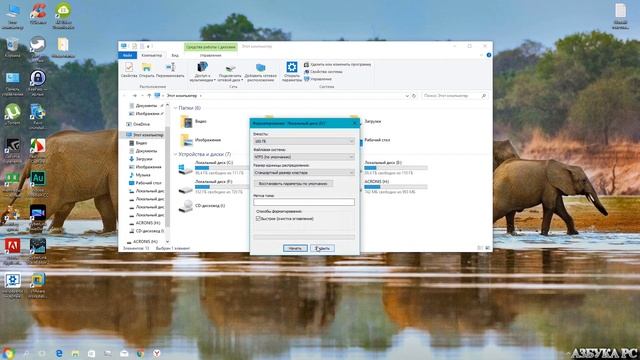The image size is (640, 360).
Task: Click Этот компьютер in navigation pane
Action: 145,135
